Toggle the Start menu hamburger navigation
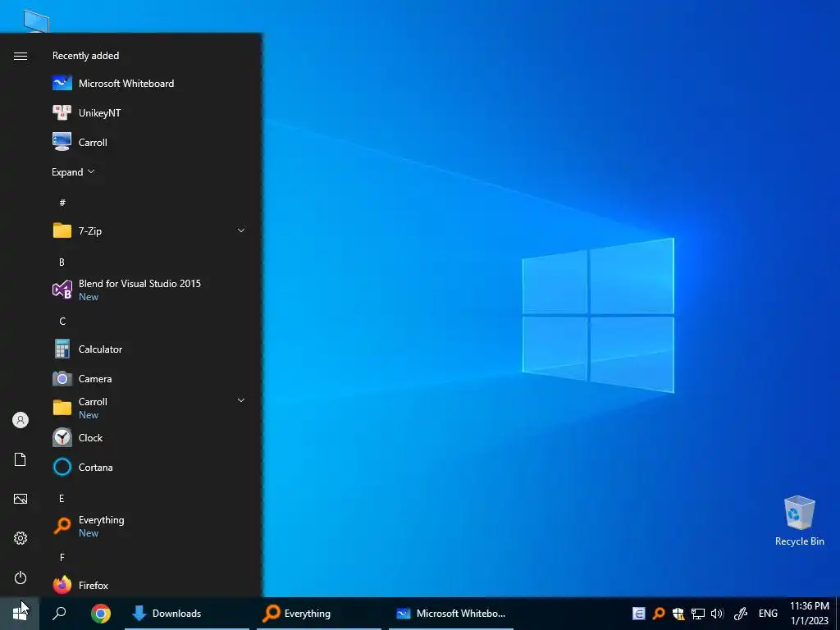 pos(21,57)
